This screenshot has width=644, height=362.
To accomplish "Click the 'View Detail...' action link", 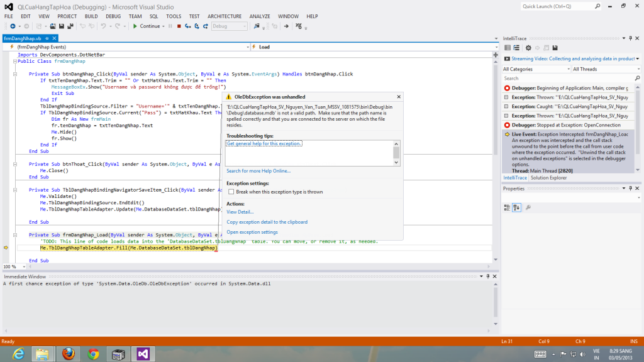I will pos(240,212).
